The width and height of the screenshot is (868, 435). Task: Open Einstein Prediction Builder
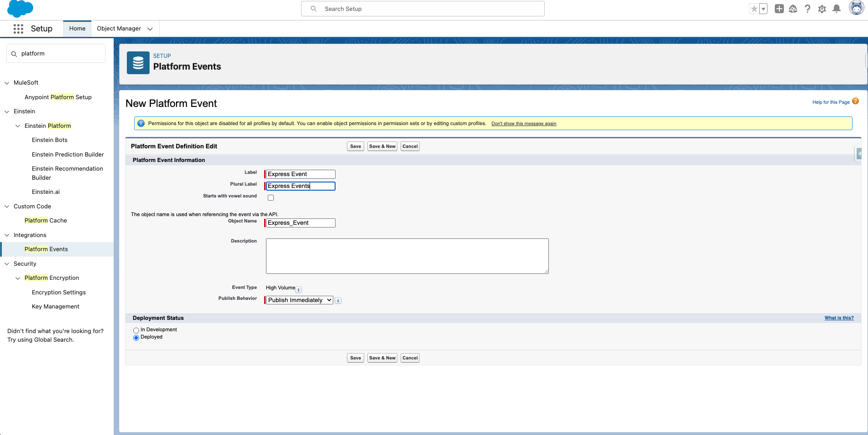pos(68,155)
